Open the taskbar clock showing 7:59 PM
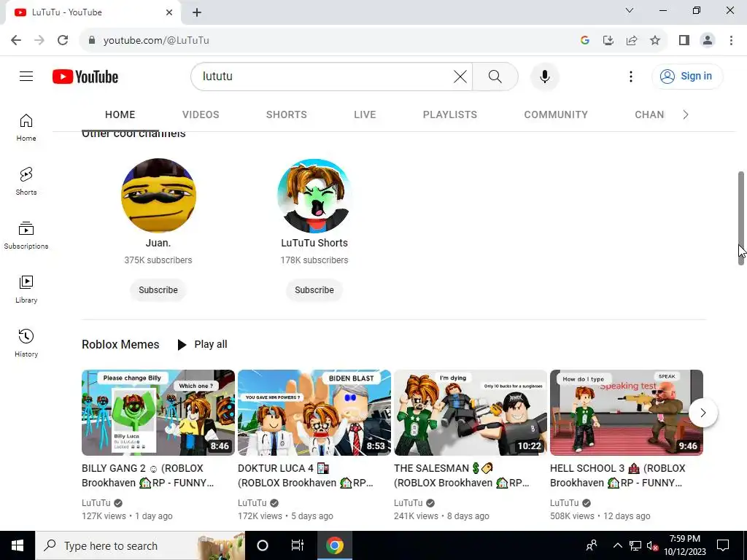This screenshot has height=560, width=747. 684,545
